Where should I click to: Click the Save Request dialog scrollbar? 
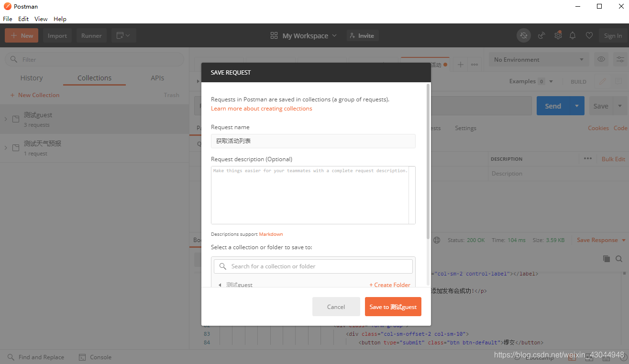(428, 162)
